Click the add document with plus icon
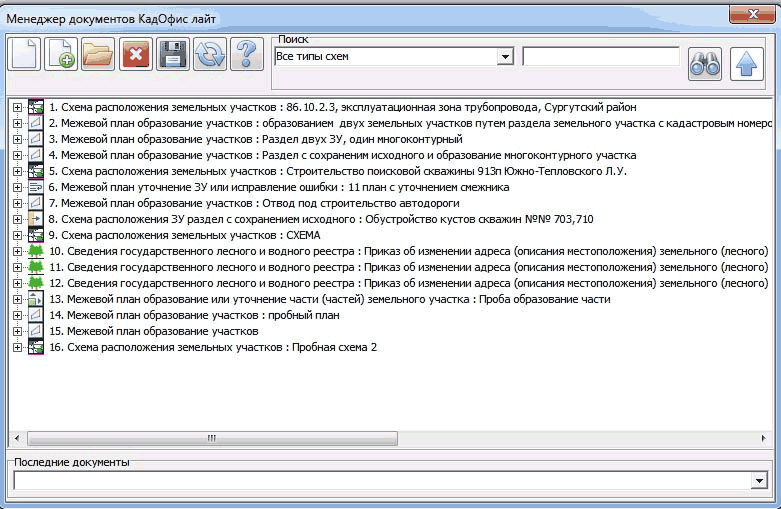This screenshot has width=781, height=509. click(x=62, y=54)
